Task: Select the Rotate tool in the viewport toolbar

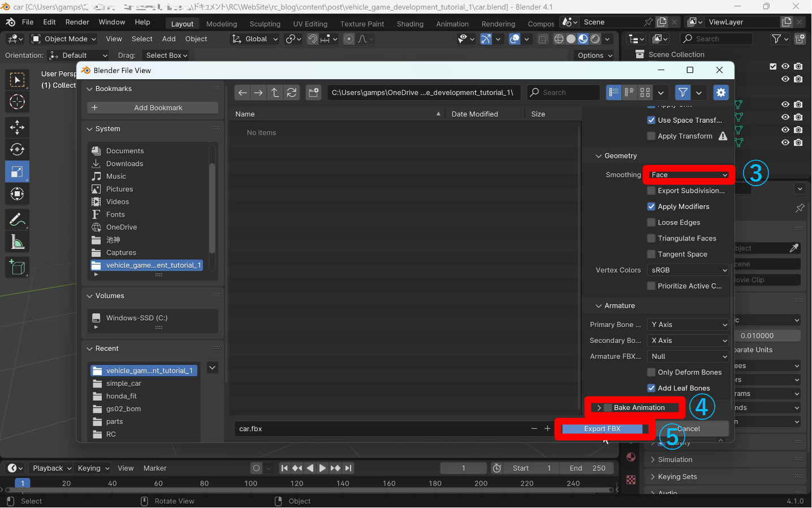Action: click(x=17, y=149)
